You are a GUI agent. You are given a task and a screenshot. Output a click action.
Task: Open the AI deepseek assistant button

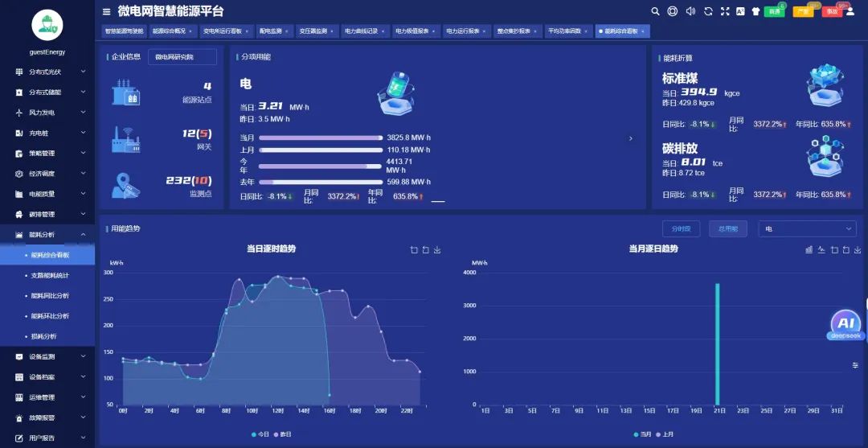pos(845,325)
